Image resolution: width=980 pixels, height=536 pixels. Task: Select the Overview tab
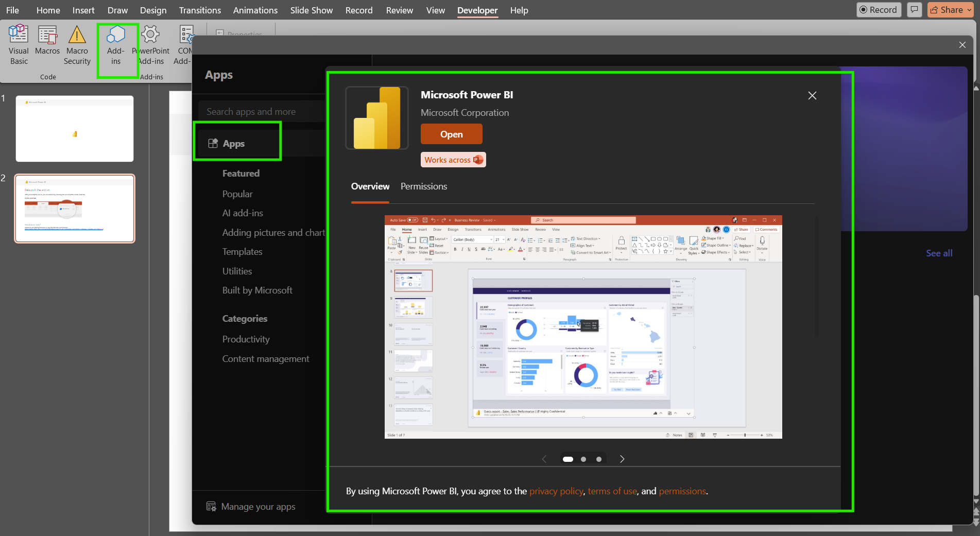[x=370, y=186]
